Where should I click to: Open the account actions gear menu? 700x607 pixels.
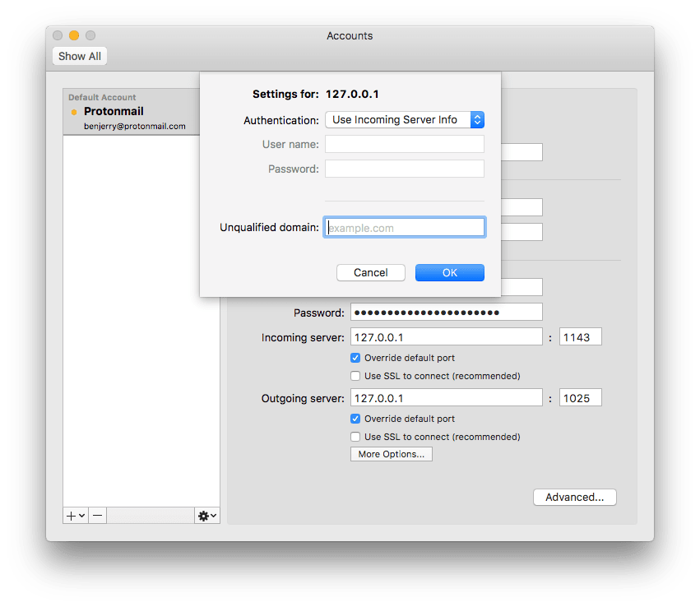202,515
